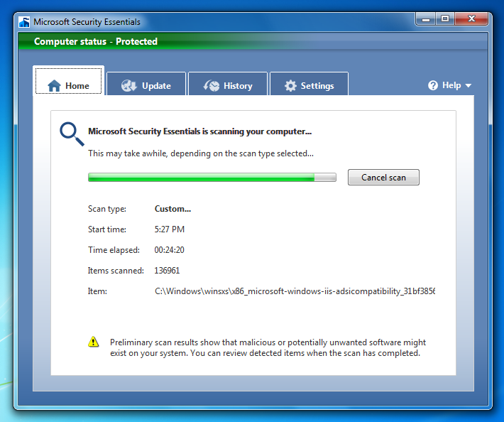The width and height of the screenshot is (504, 422).
Task: Click the Help question mark icon
Action: [x=433, y=85]
